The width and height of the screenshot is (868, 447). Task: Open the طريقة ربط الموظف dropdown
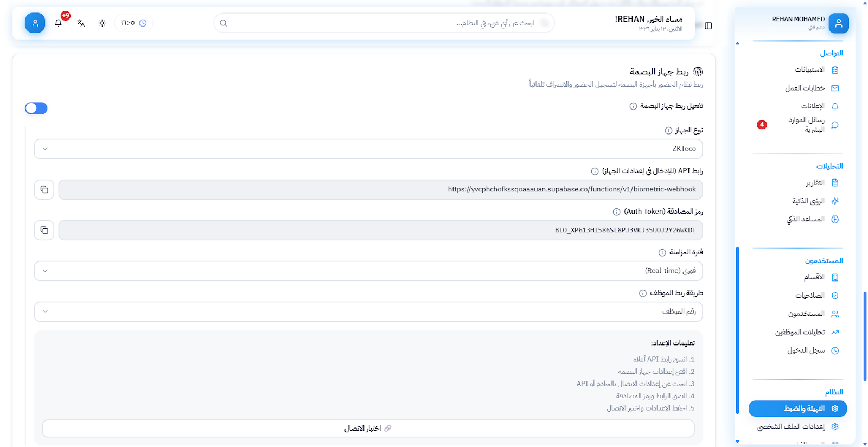point(368,311)
